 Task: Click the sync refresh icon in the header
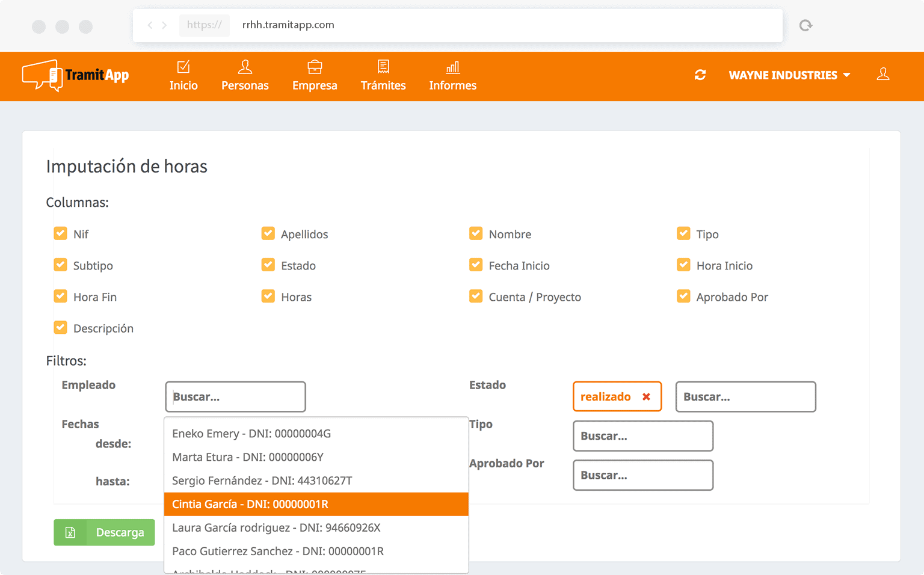click(700, 75)
